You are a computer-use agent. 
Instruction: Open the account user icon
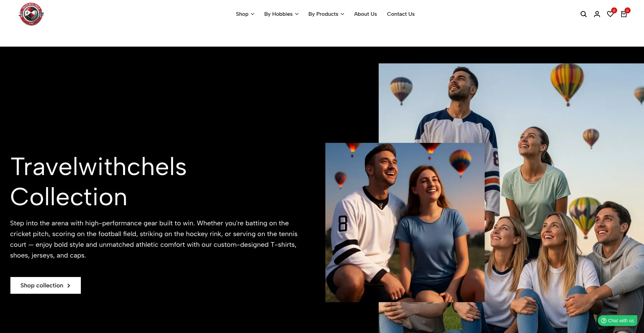[x=597, y=14]
